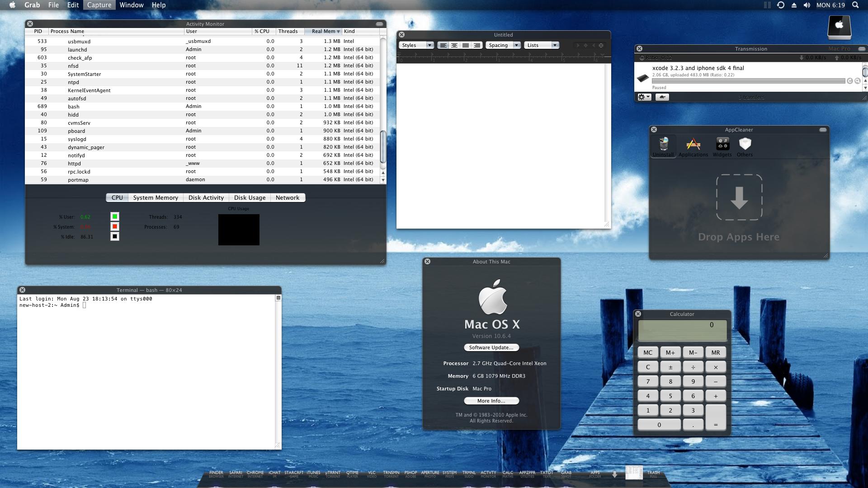Click the green % User color swatch

pos(115,217)
